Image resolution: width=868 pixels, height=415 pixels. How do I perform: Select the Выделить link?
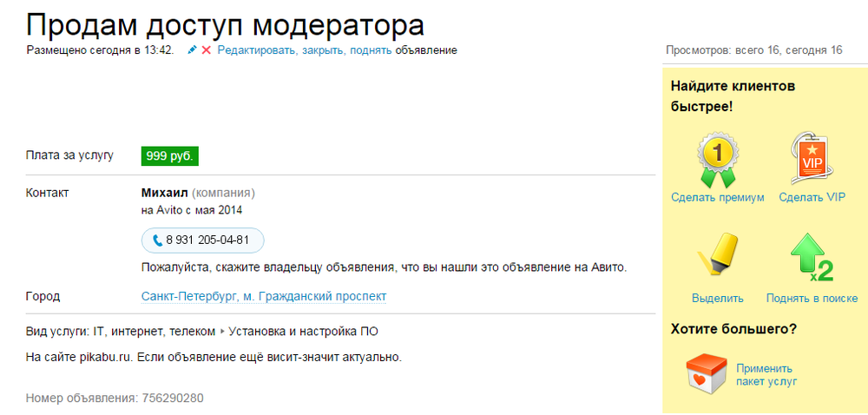pos(718,299)
